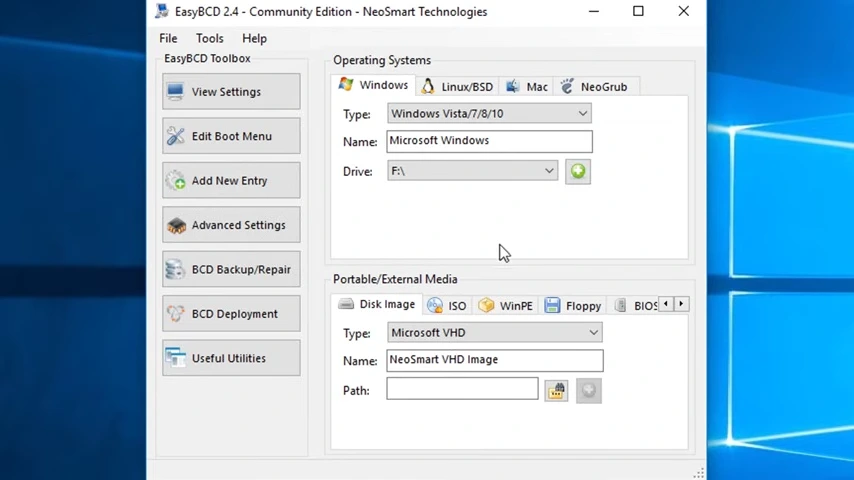Click the Path: label text

pos(356,391)
